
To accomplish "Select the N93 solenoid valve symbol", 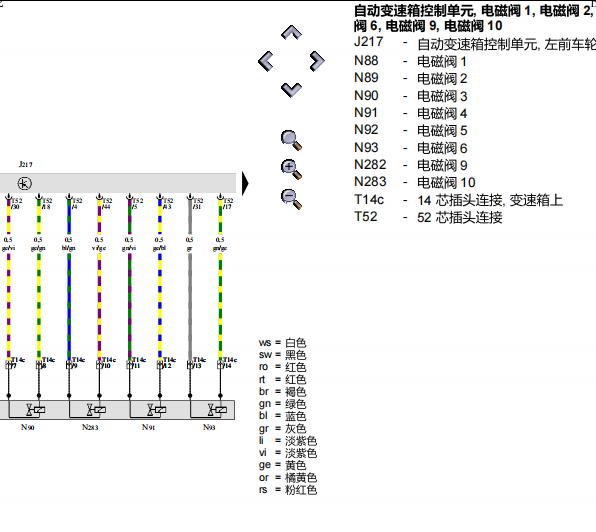I will coord(217,410).
